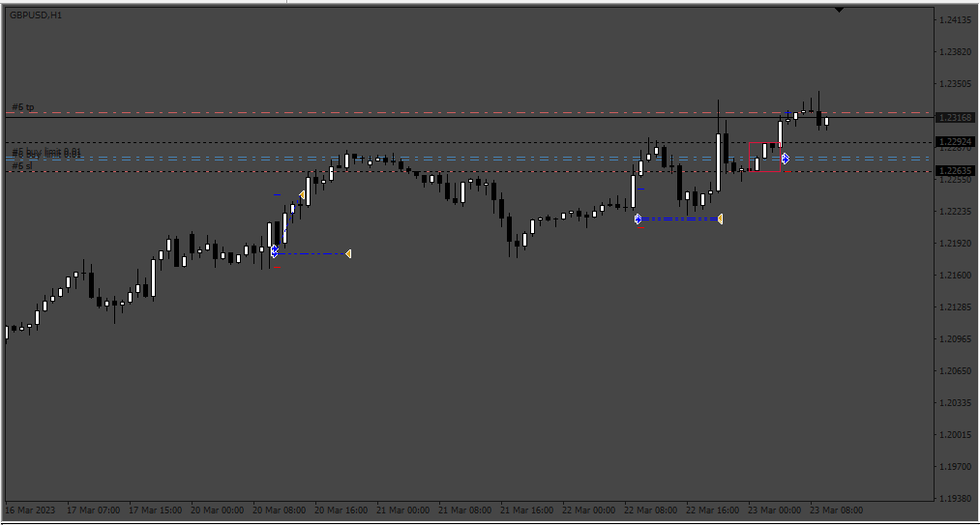Viewport: 980px width, 525px height.
Task: Click the 1.20650 price scale value
Action: [x=955, y=371]
